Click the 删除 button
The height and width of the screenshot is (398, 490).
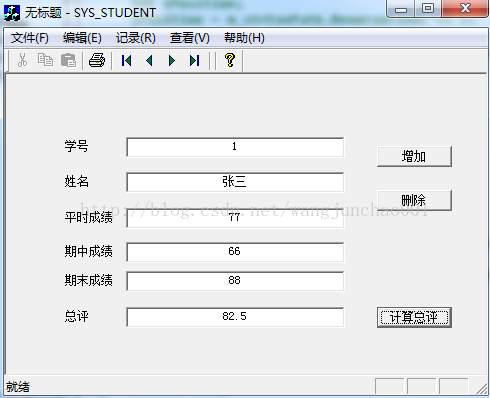414,200
